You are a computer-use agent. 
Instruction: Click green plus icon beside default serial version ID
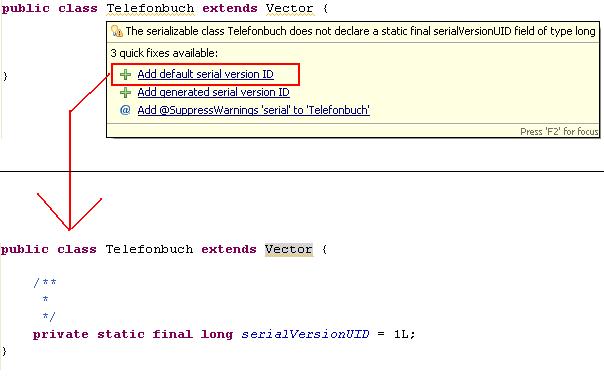pyautogui.click(x=125, y=74)
